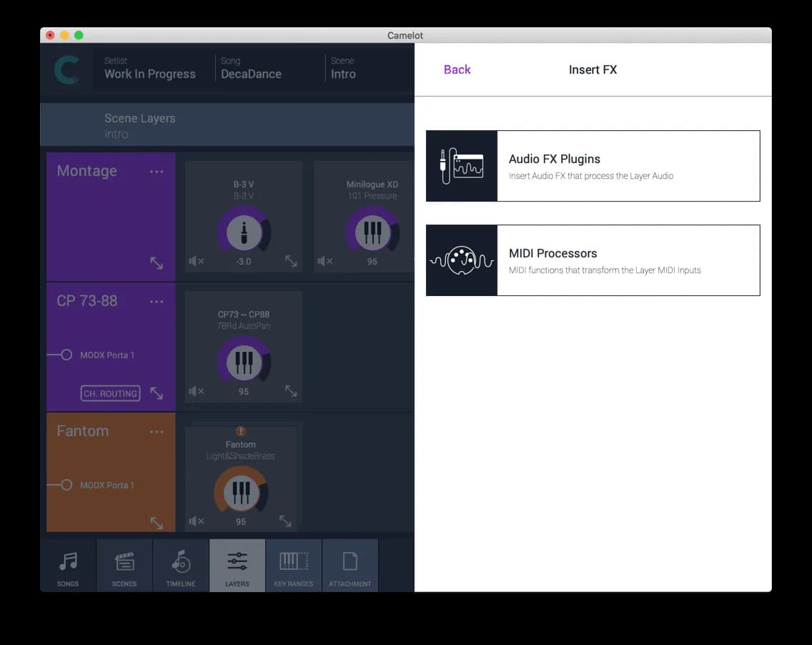Open the Attachment icon
This screenshot has width=812, height=645.
pos(350,565)
